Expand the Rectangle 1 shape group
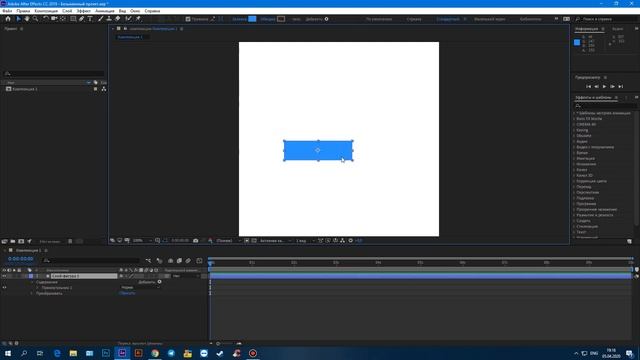Image resolution: width=640 pixels, height=360 pixels. 38,288
